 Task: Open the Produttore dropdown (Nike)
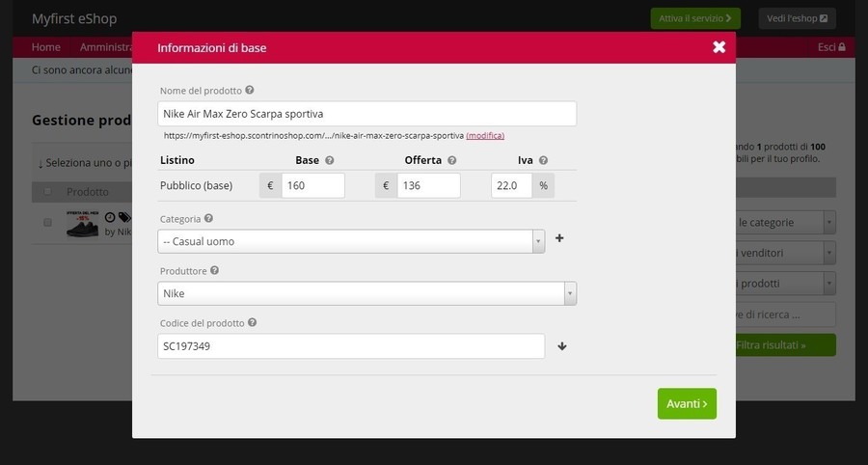[x=367, y=293]
